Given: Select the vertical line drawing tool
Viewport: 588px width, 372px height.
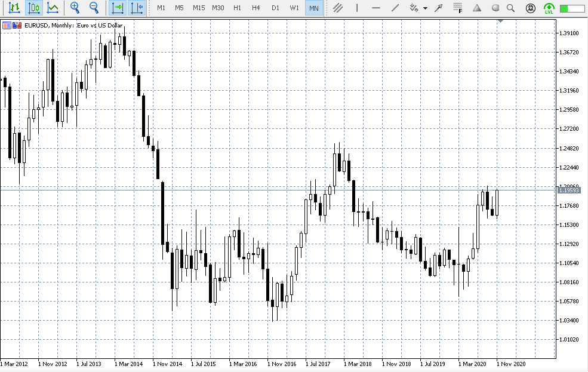Looking at the screenshot, I should coord(356,8).
